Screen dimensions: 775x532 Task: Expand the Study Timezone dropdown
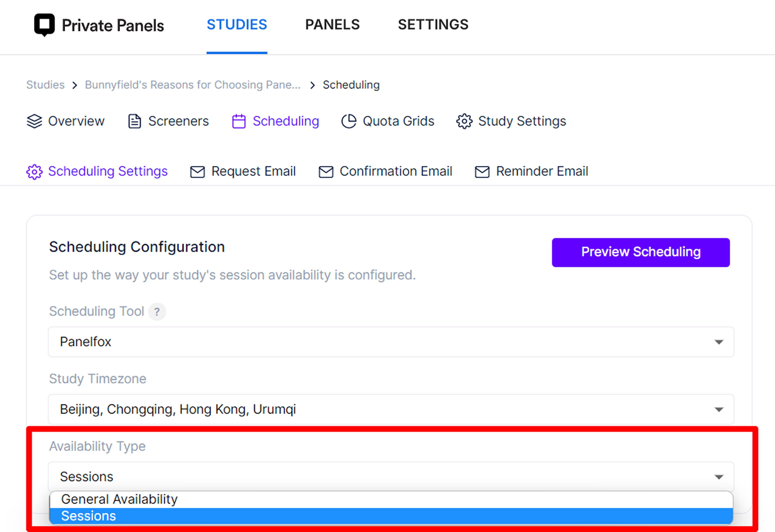click(x=391, y=409)
